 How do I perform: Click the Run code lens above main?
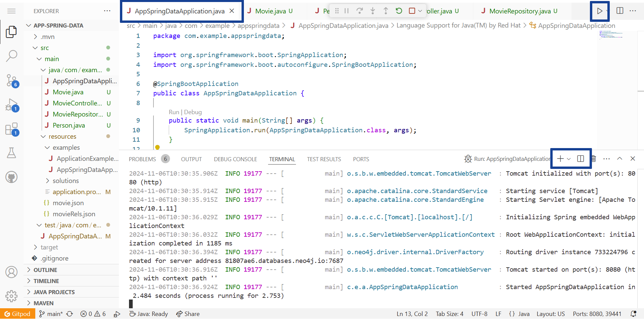(x=174, y=112)
